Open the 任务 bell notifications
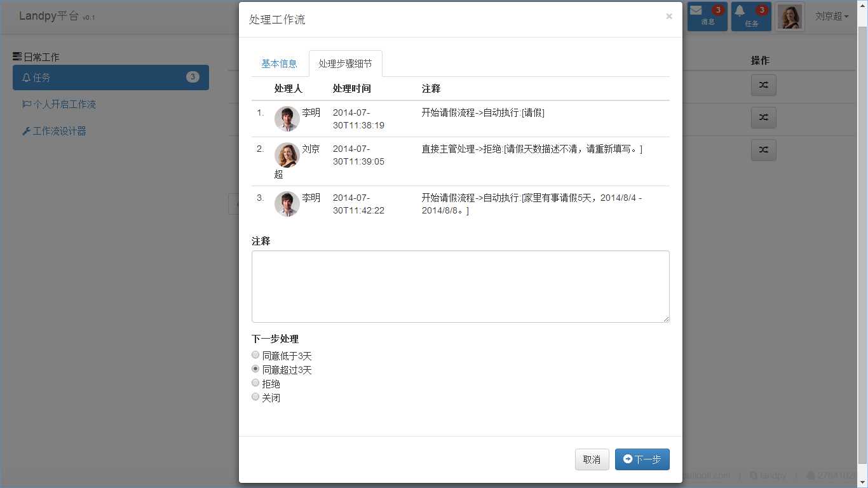 751,17
